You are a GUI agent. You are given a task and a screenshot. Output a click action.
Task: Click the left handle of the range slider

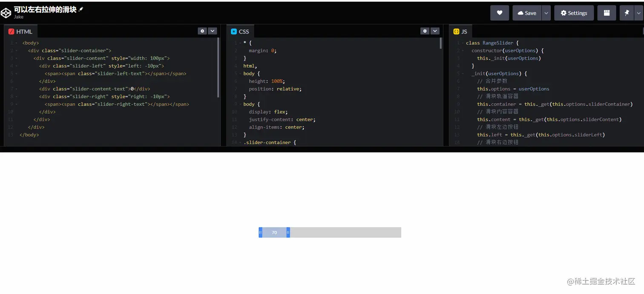point(261,232)
